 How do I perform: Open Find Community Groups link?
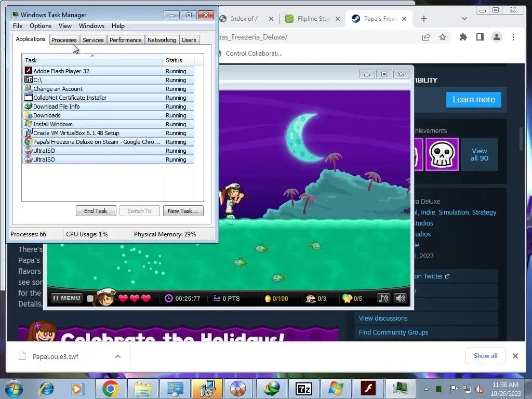point(394,332)
